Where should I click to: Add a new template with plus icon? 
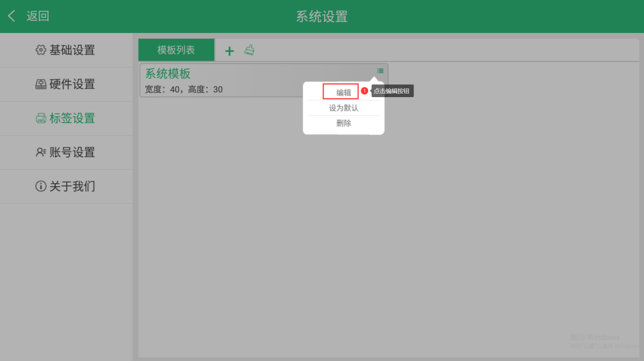coord(230,51)
